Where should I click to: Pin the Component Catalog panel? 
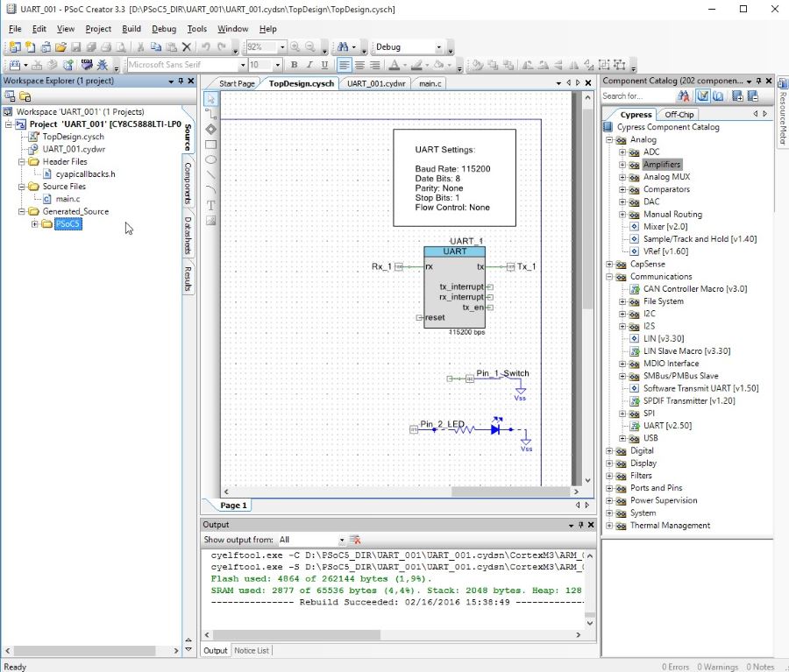pos(759,81)
